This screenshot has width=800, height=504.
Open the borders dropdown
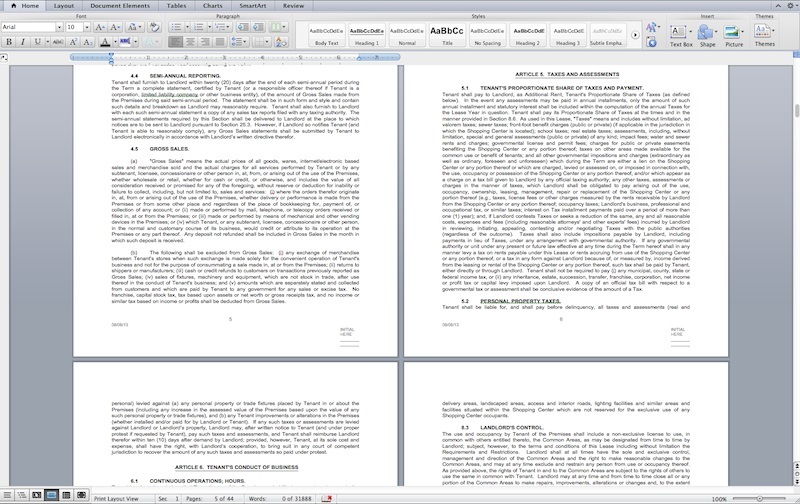coord(261,42)
